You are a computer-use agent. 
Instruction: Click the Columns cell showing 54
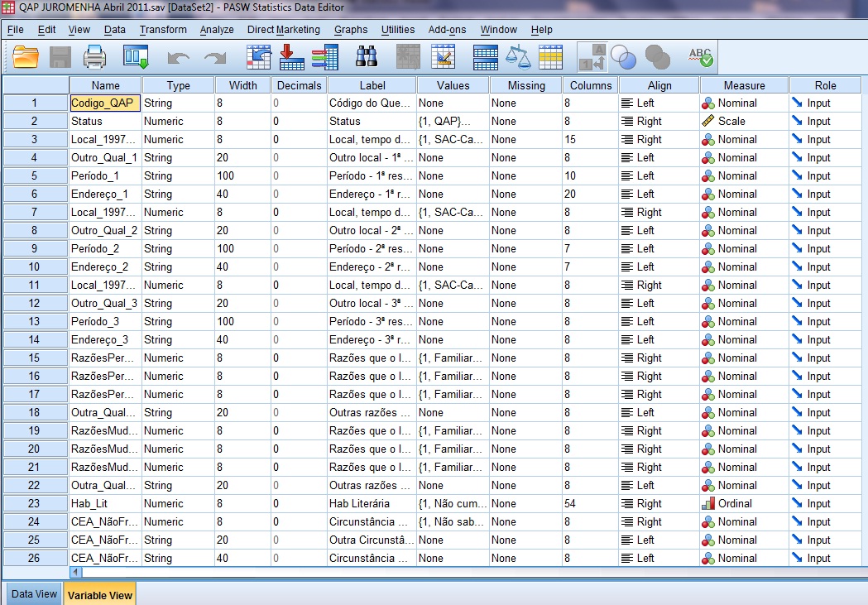pyautogui.click(x=591, y=504)
